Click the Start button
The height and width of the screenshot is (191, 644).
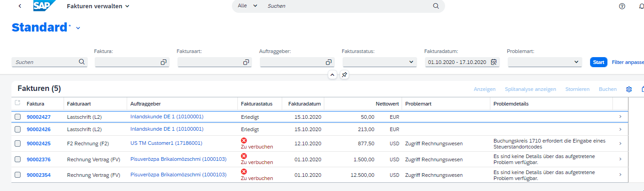(x=599, y=62)
